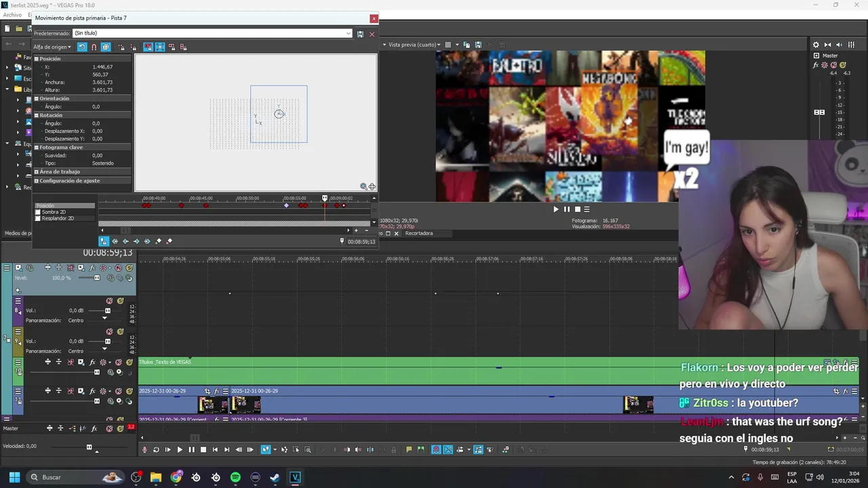Image resolution: width=868 pixels, height=488 pixels.
Task: Click Play in the timeline transport bar
Action: click(180, 450)
